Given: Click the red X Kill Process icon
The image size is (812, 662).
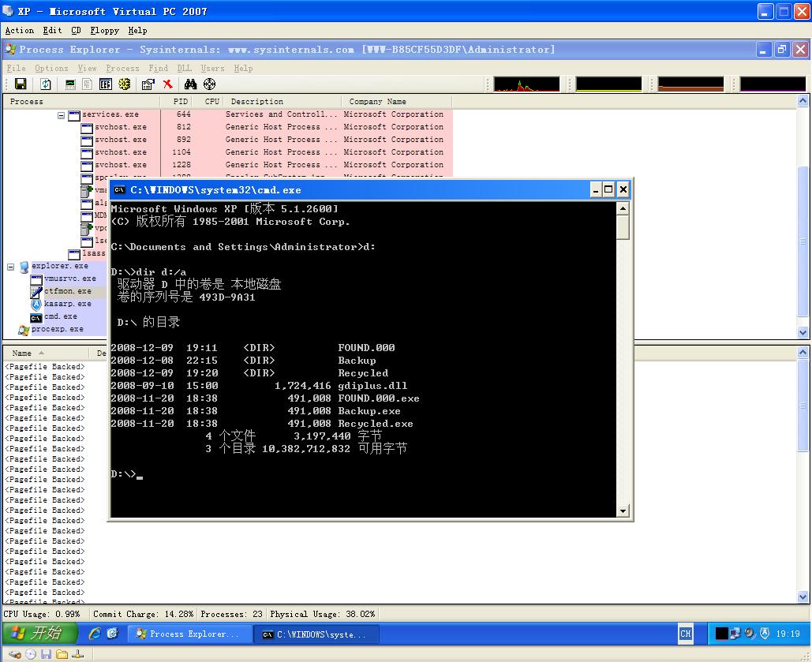Looking at the screenshot, I should [168, 84].
